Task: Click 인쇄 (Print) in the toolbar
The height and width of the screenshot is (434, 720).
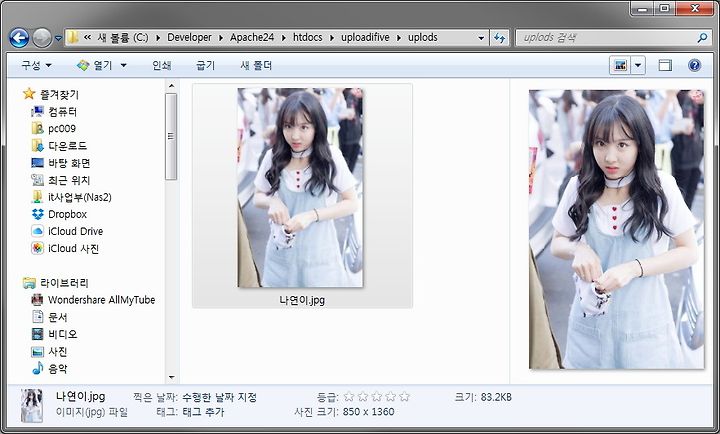Action: [x=162, y=65]
